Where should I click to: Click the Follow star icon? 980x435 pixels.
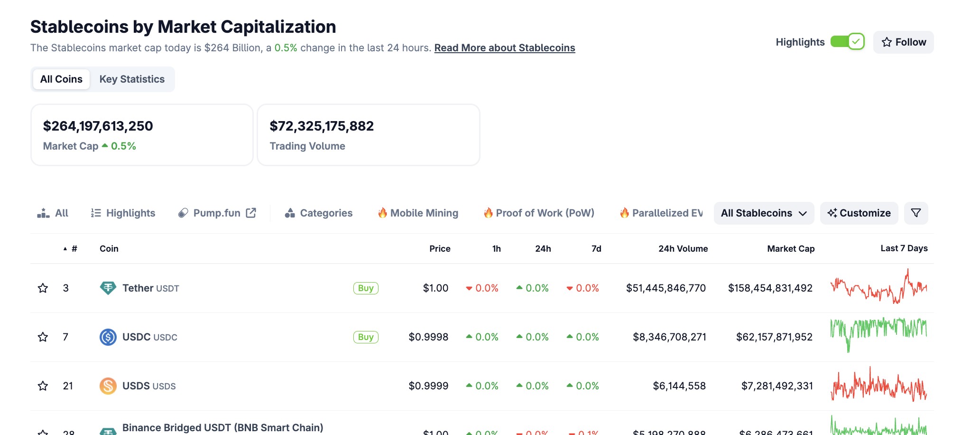(887, 42)
